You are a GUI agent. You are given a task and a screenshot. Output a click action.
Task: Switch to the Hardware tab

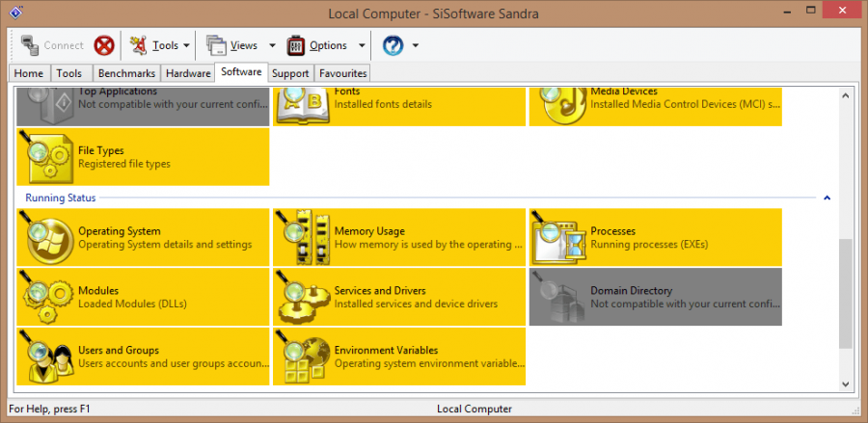tap(188, 73)
